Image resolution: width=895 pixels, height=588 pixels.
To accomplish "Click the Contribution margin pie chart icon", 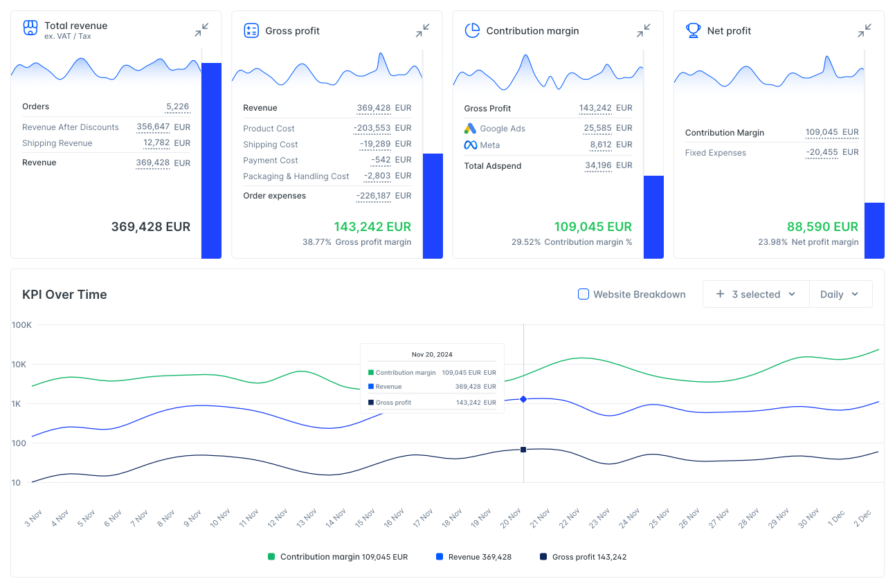I will click(x=472, y=30).
